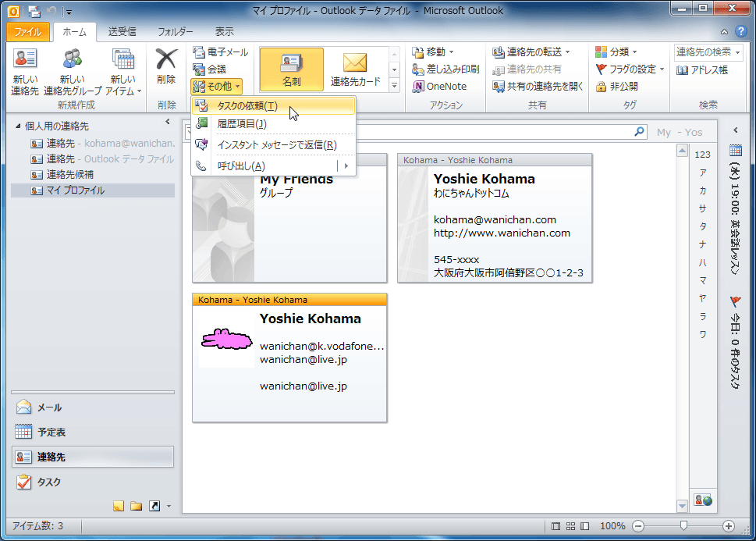Jump to index 123 in the letter bar
Viewport: 756px width, 541px height.
[702, 155]
